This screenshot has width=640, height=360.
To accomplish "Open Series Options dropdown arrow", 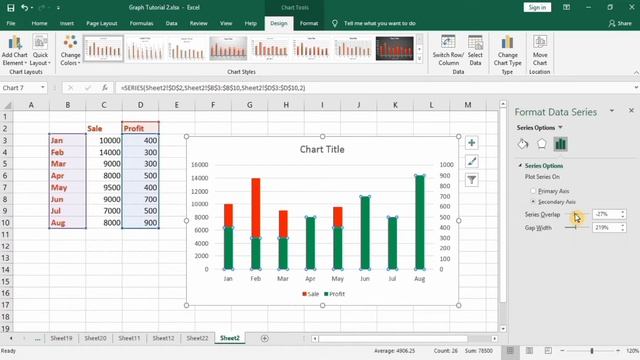I will (560, 128).
